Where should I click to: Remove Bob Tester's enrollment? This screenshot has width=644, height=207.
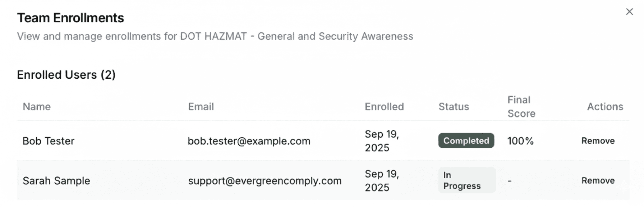coord(598,141)
